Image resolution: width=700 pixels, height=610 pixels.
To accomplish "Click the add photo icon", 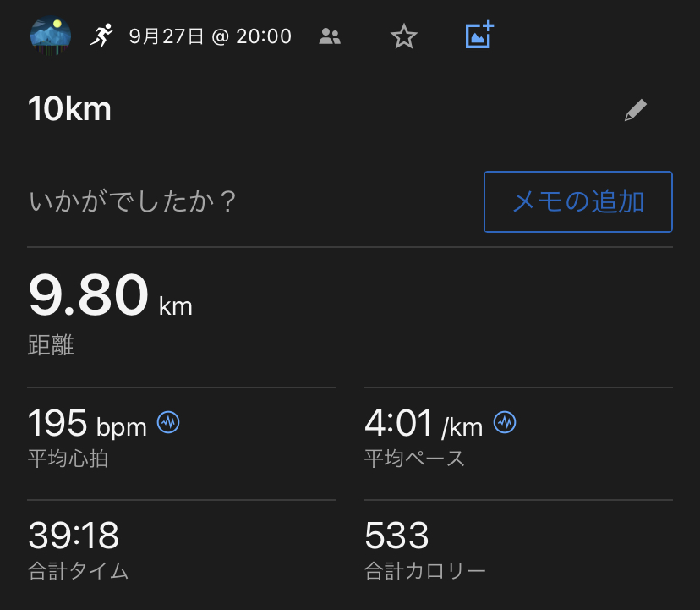I will 479,36.
